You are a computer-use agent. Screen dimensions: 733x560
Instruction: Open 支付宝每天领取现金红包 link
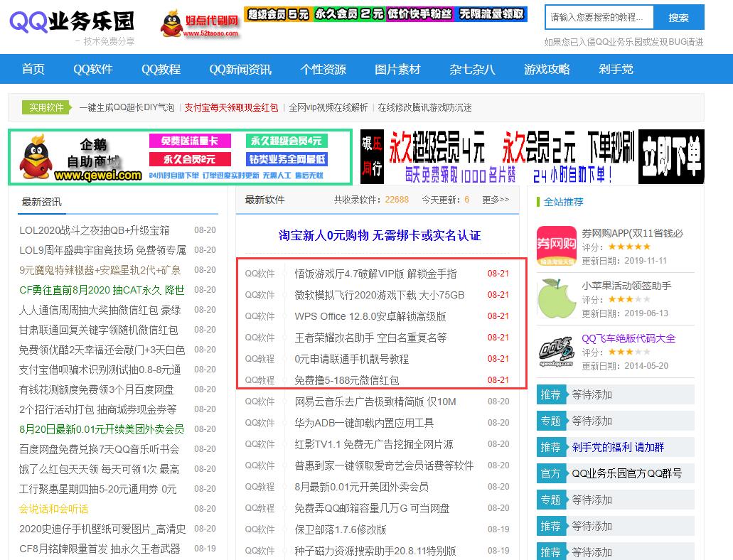231,107
